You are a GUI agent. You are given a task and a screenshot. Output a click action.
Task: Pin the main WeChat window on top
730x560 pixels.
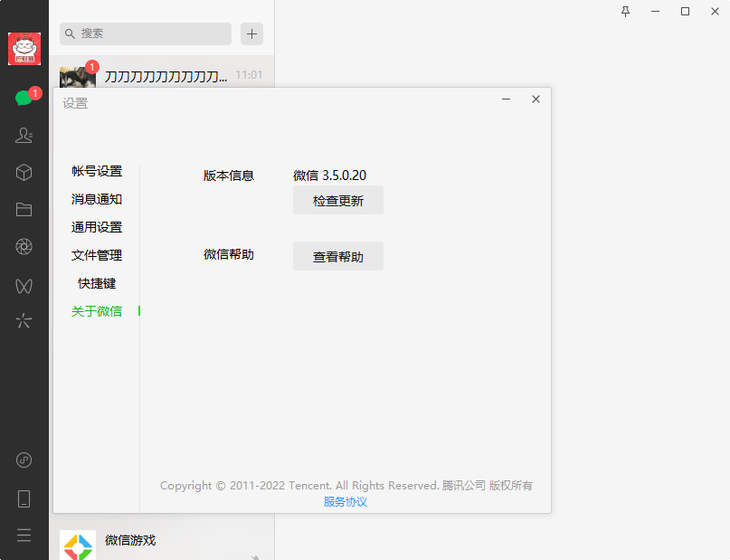coord(625,12)
